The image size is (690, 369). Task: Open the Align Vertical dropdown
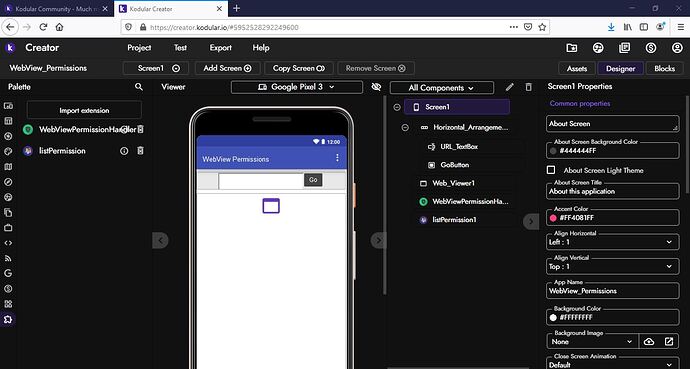click(613, 267)
